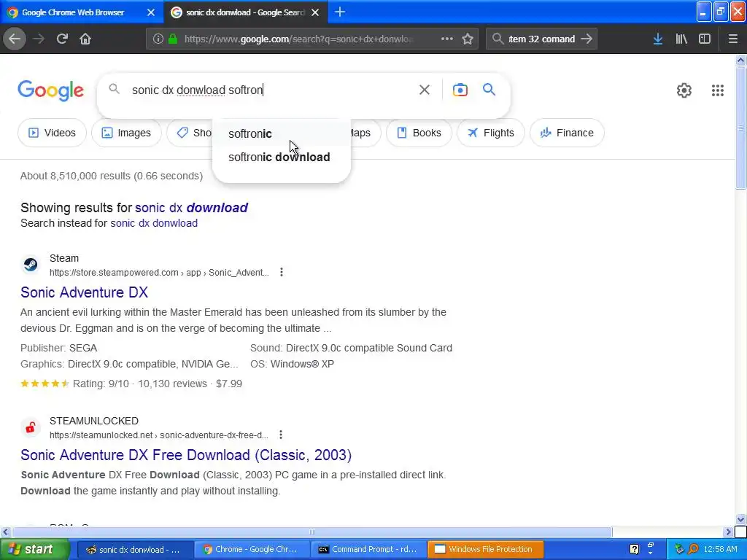Viewport: 747px width, 560px height.
Task: Open Google settings gear icon
Action: (x=684, y=90)
